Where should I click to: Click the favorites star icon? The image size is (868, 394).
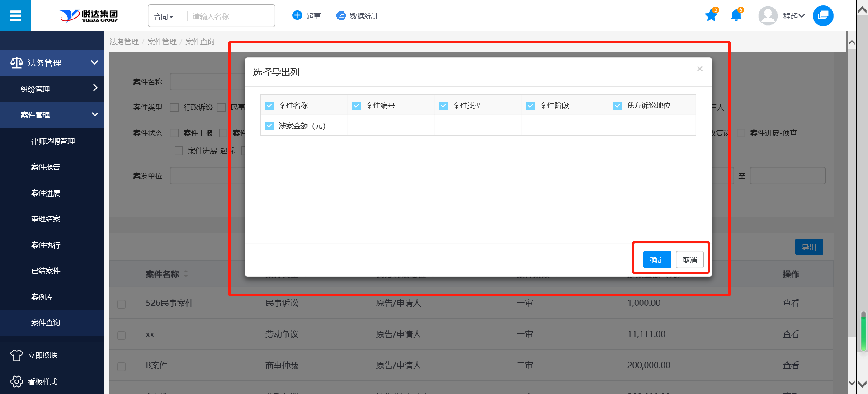point(711,16)
